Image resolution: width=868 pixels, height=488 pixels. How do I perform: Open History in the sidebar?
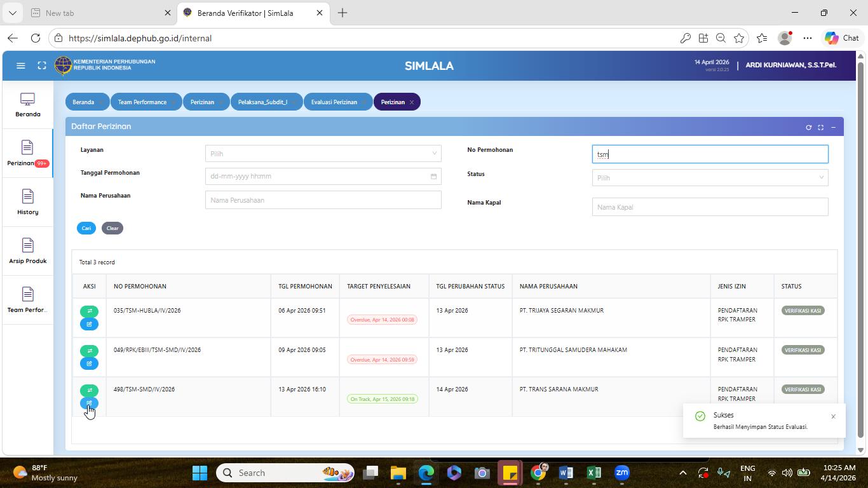pyautogui.click(x=27, y=202)
